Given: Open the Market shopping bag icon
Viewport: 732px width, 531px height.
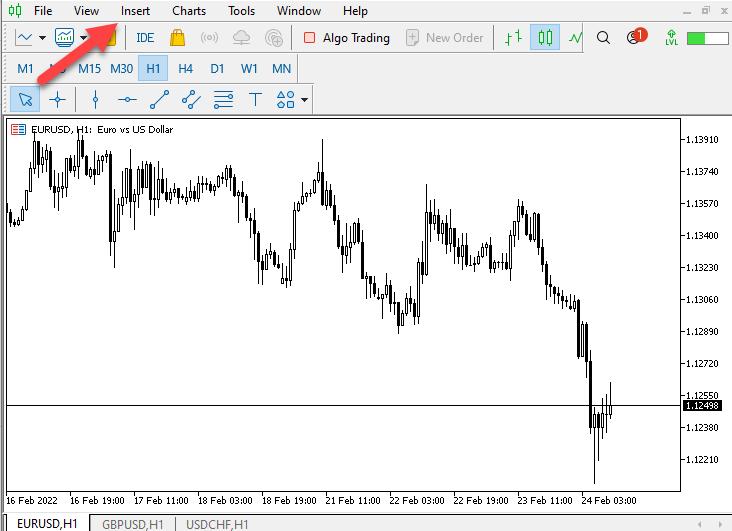Looking at the screenshot, I should point(177,38).
